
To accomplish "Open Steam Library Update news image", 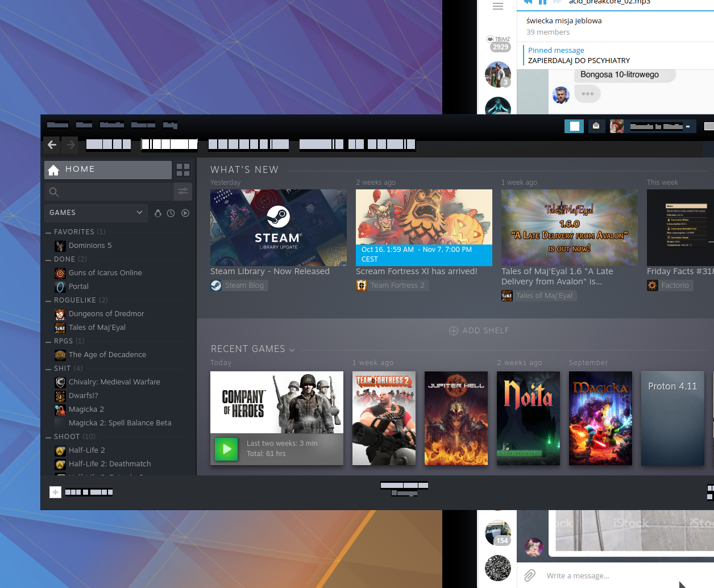I will tap(279, 227).
